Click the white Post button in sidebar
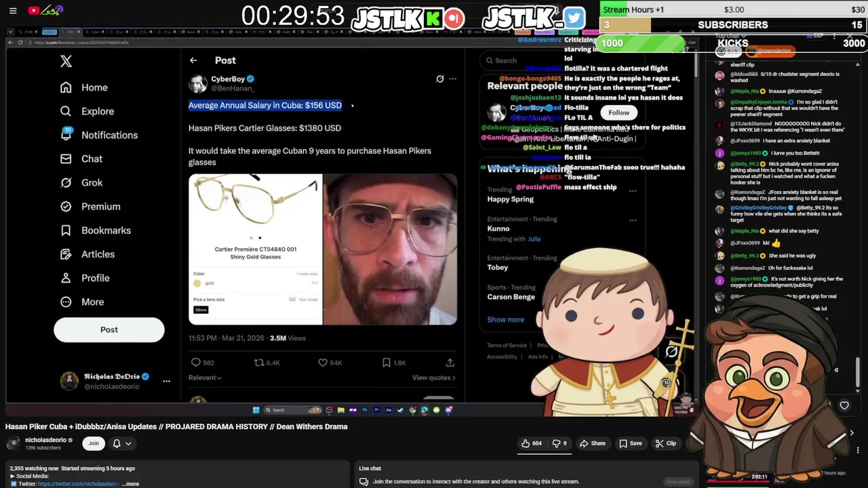868x488 pixels. (x=109, y=329)
